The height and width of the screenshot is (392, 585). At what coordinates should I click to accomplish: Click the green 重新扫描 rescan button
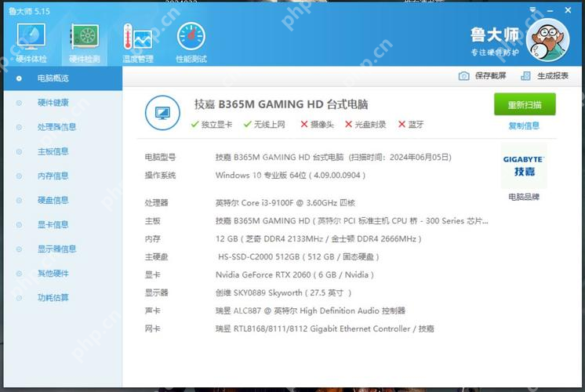point(525,104)
